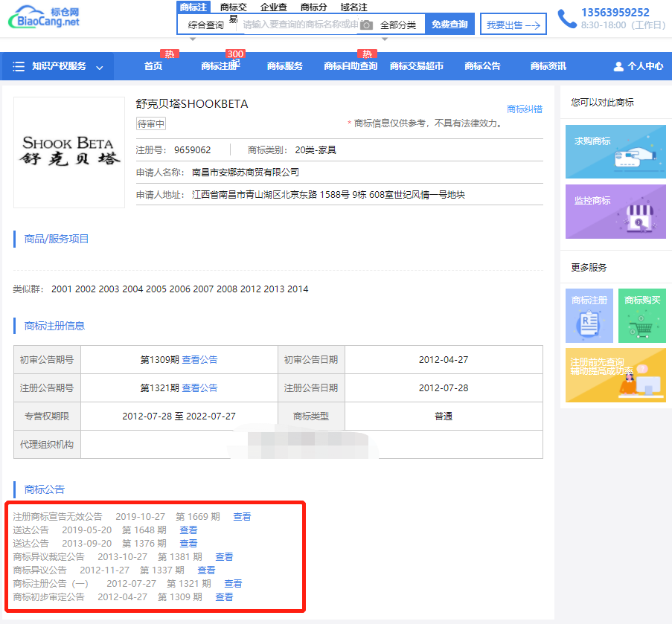Open the 全部分类 category dropdown
The height and width of the screenshot is (624, 672).
click(x=398, y=25)
